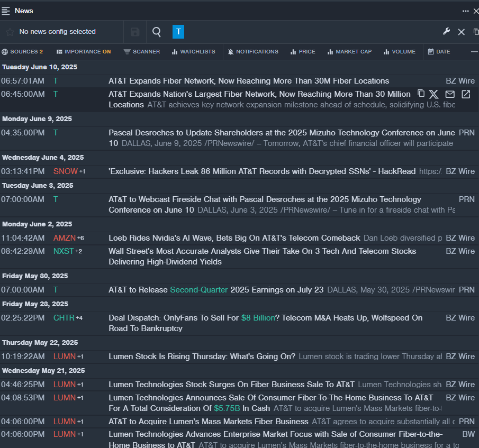Click the SNOW ticker symbol
479x448 pixels.
click(66, 171)
